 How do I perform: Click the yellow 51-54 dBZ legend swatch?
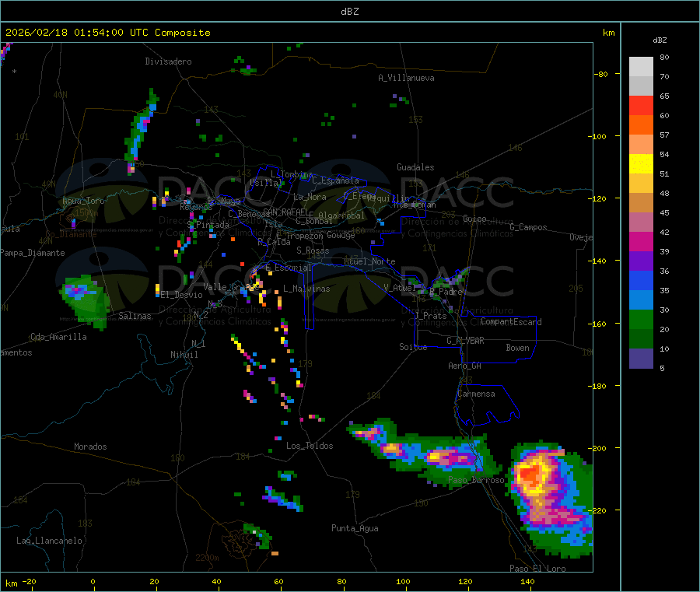tap(641, 164)
